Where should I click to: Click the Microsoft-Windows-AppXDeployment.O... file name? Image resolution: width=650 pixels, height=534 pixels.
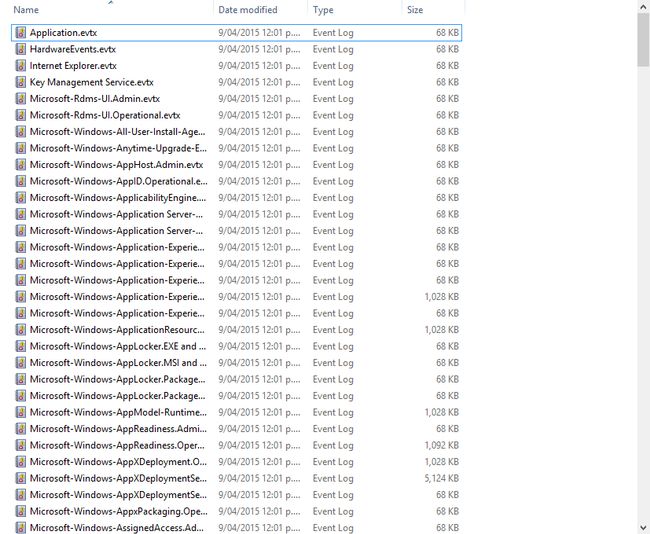coord(118,462)
